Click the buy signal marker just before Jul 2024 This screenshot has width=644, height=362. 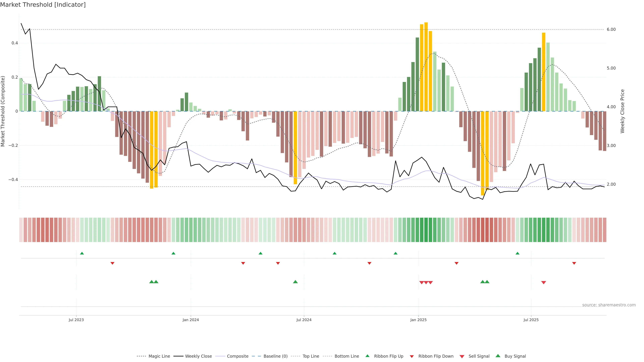tap(295, 282)
